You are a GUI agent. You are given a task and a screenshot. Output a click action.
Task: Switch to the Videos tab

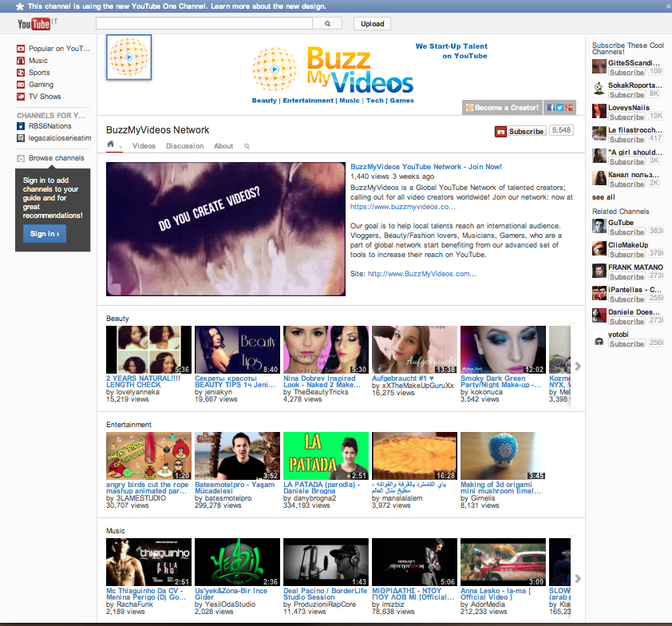(x=144, y=146)
